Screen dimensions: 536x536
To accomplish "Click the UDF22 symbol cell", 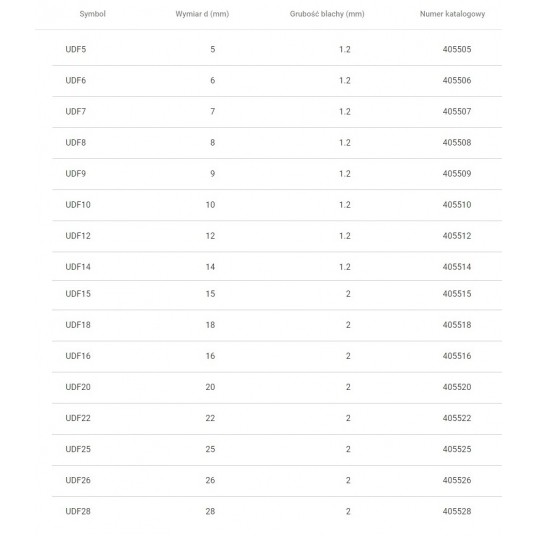I will point(78,418).
